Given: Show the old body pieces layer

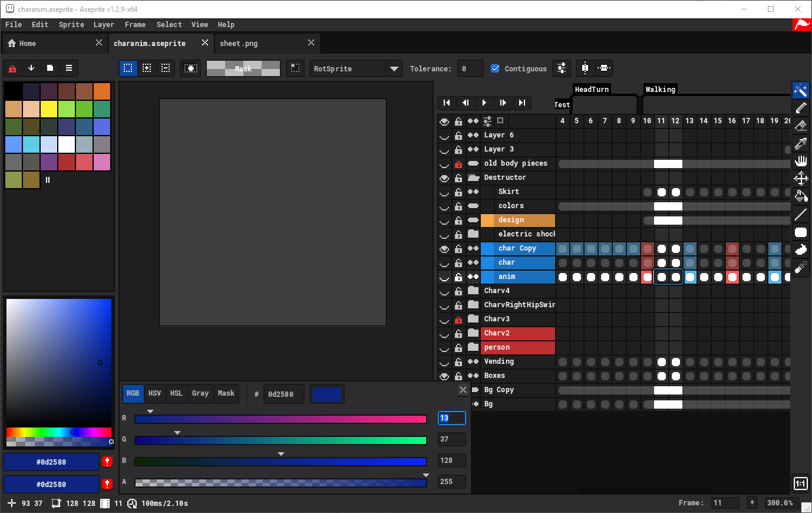Looking at the screenshot, I should [x=444, y=163].
